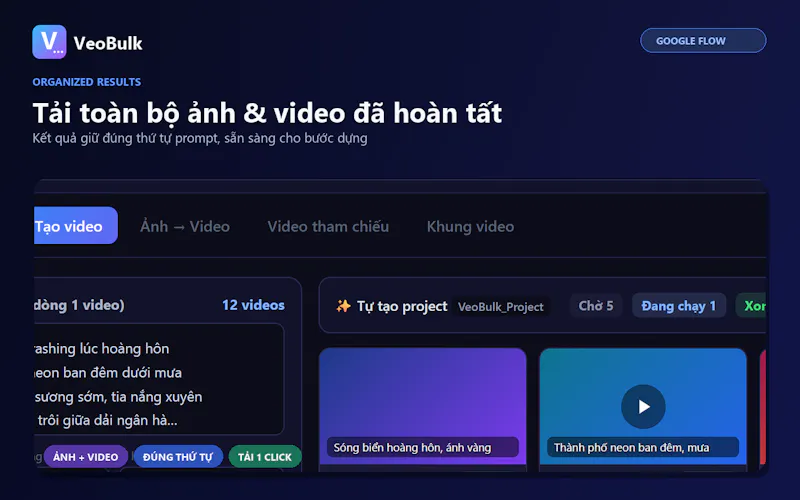Click the VeoBulk logo icon
The height and width of the screenshot is (500, 800).
(x=49, y=42)
